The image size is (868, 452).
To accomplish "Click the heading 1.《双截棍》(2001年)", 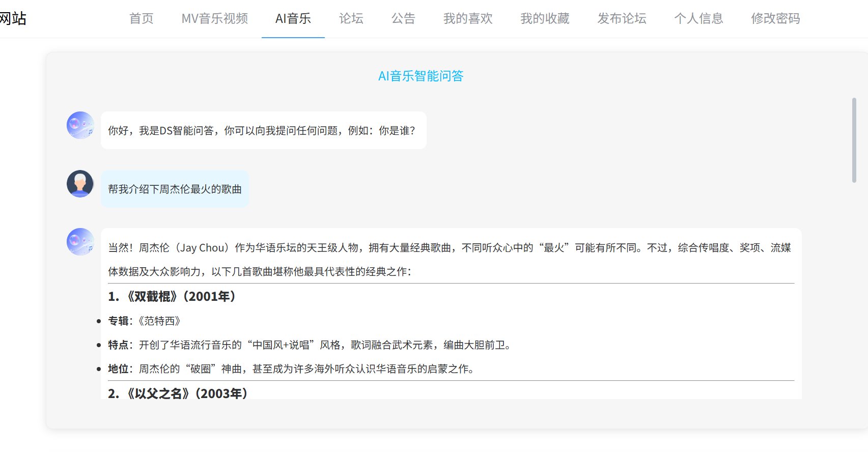I will (x=172, y=296).
